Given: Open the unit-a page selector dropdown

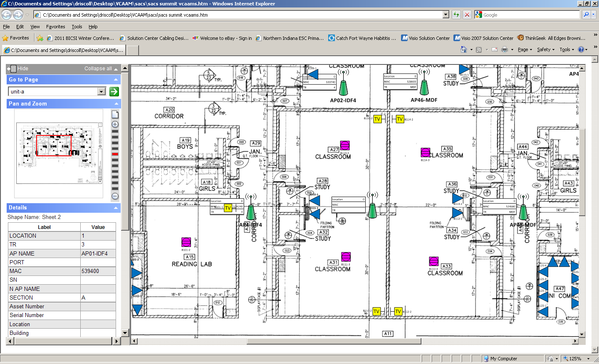Looking at the screenshot, I should point(101,91).
